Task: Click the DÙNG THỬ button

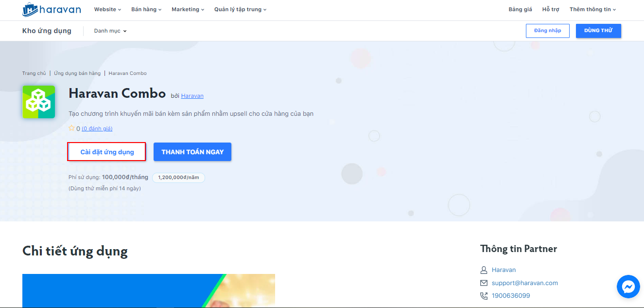Action: [x=598, y=31]
